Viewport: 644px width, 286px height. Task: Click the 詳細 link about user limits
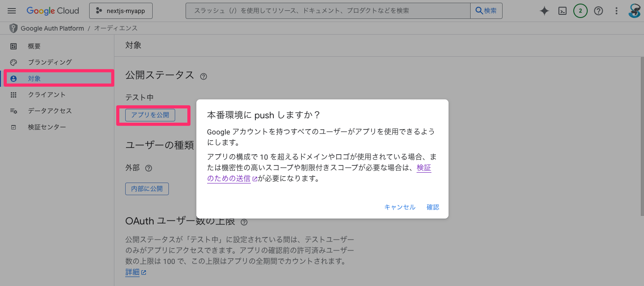133,272
